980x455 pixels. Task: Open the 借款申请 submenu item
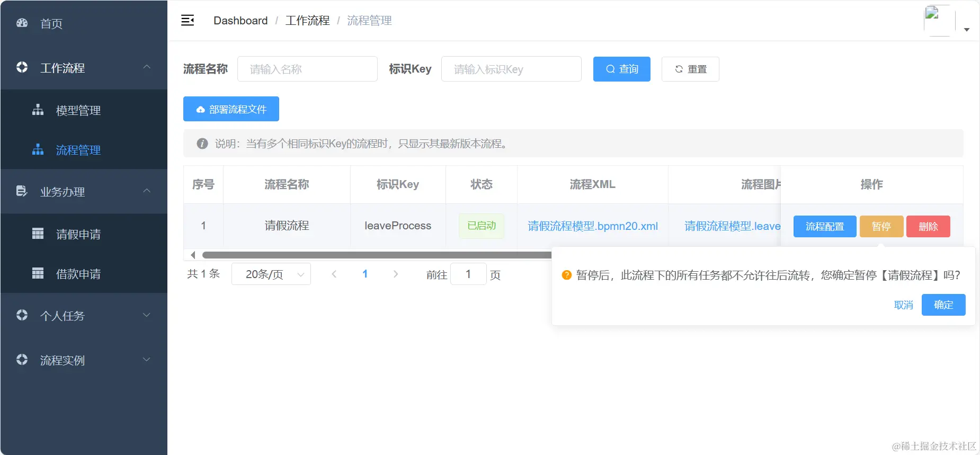point(84,274)
